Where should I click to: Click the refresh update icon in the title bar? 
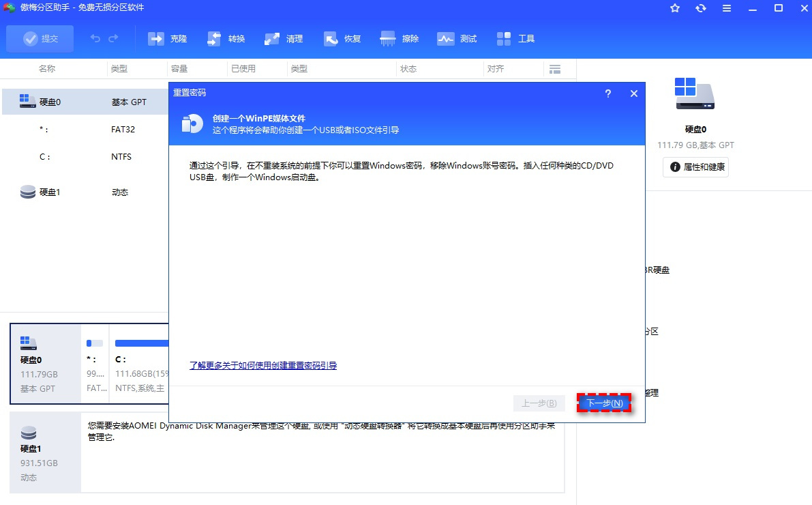(700, 8)
